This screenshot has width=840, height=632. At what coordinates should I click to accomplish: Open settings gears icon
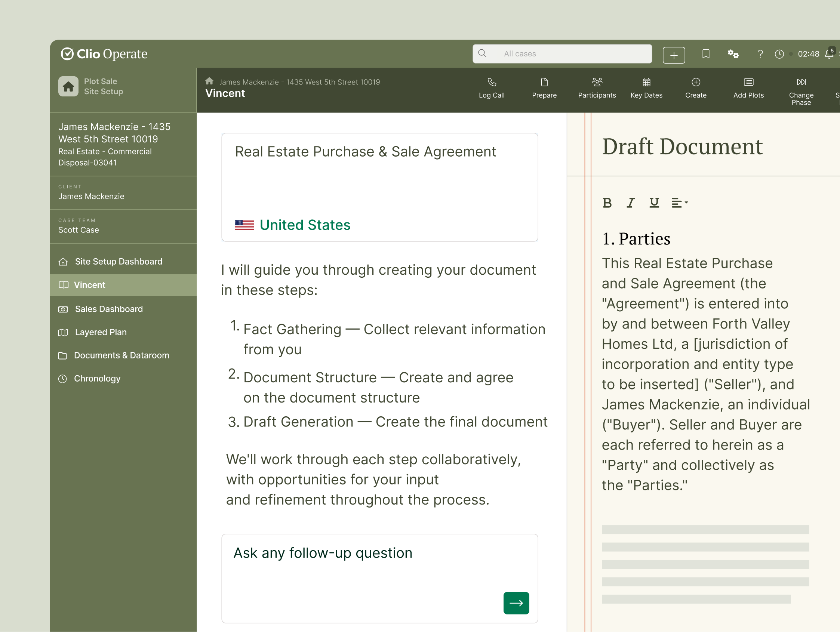733,54
